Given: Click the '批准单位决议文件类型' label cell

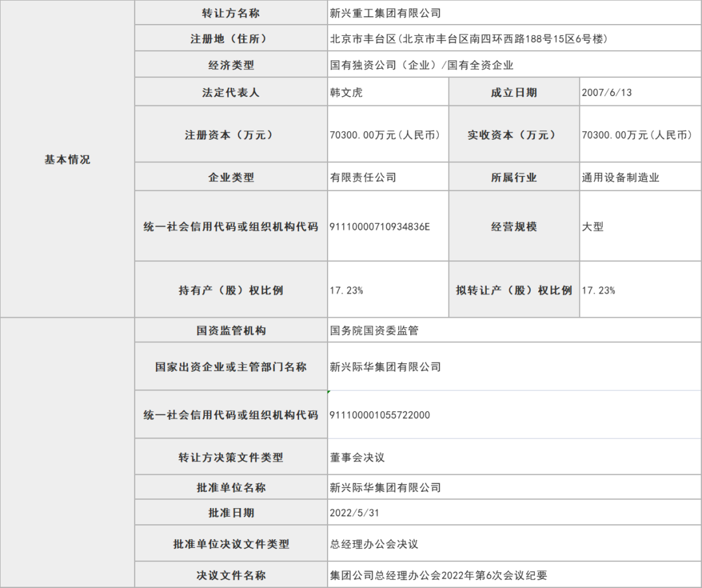Looking at the screenshot, I should click(x=231, y=543).
